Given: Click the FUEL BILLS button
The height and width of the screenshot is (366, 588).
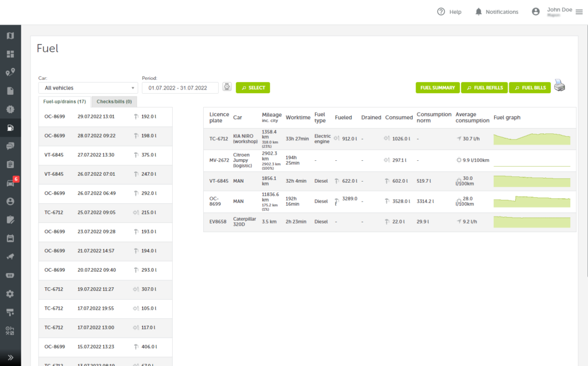Looking at the screenshot, I should (x=530, y=88).
